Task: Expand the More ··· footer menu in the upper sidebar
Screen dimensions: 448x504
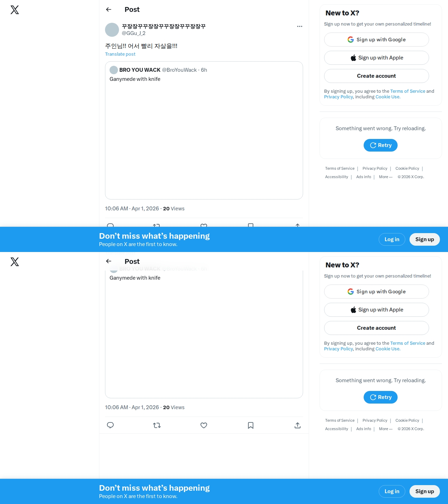Action: click(x=386, y=177)
